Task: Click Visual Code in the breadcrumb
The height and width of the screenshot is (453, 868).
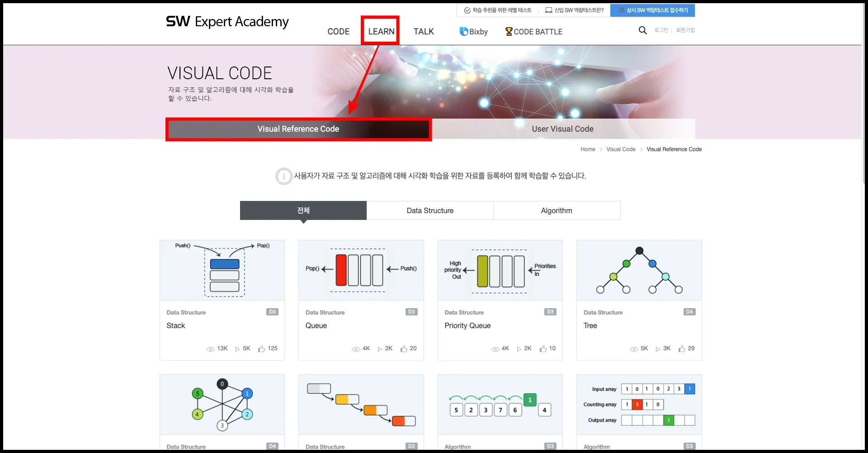Action: coord(621,149)
